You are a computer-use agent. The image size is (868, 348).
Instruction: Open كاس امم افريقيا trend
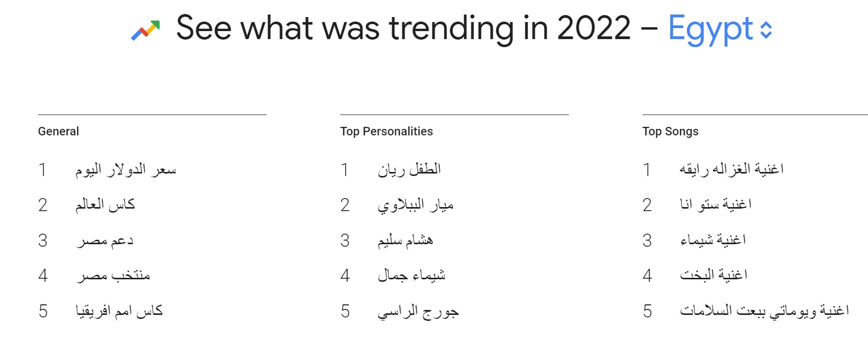click(119, 311)
